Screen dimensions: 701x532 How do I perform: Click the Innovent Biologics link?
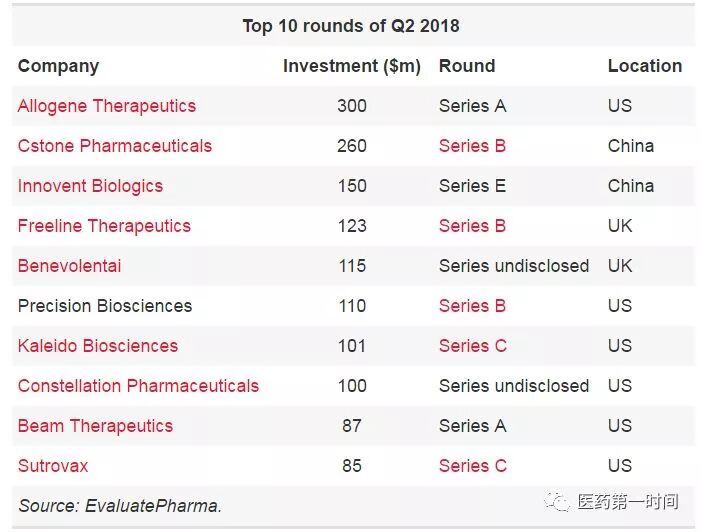coord(90,186)
